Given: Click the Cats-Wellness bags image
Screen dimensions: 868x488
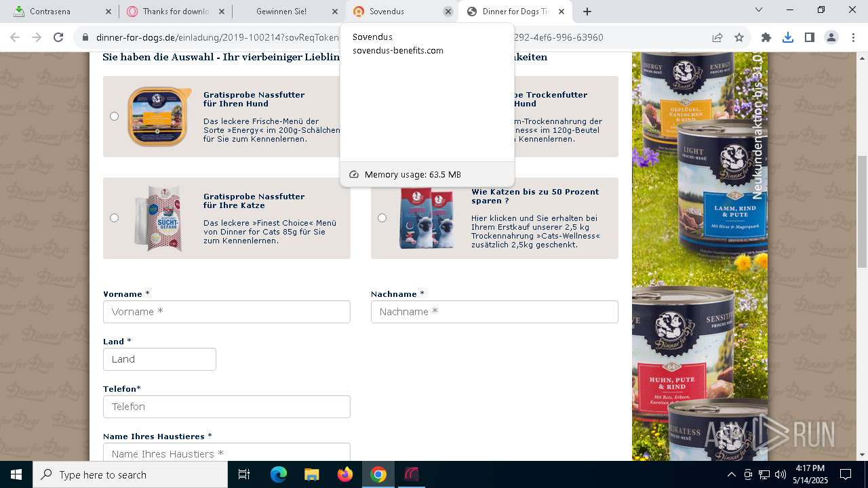Looking at the screenshot, I should (426, 218).
